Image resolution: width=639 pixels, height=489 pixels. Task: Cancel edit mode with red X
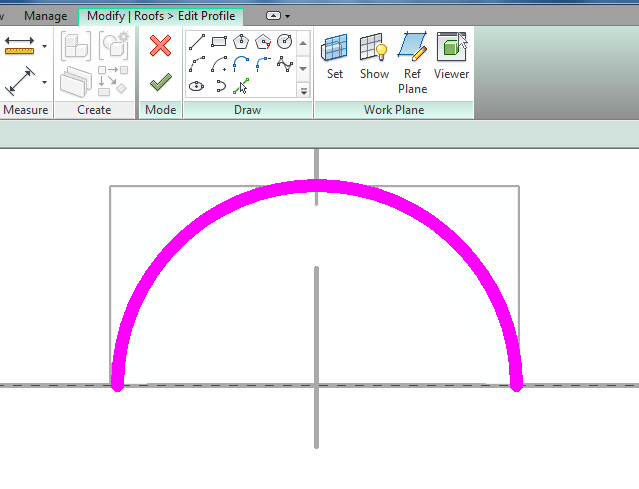click(159, 45)
